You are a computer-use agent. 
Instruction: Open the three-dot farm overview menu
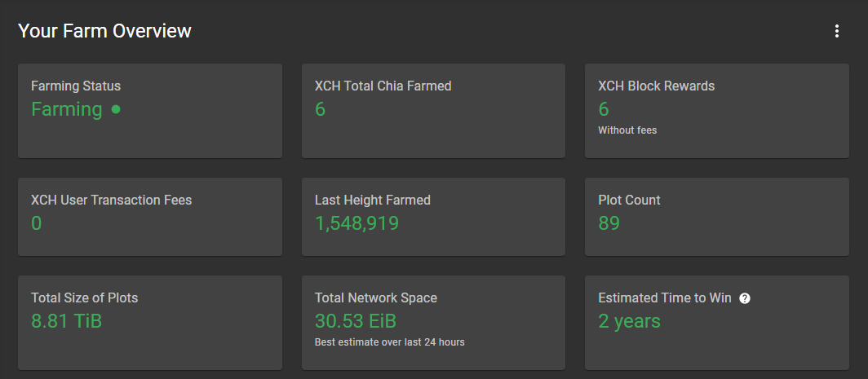(836, 31)
